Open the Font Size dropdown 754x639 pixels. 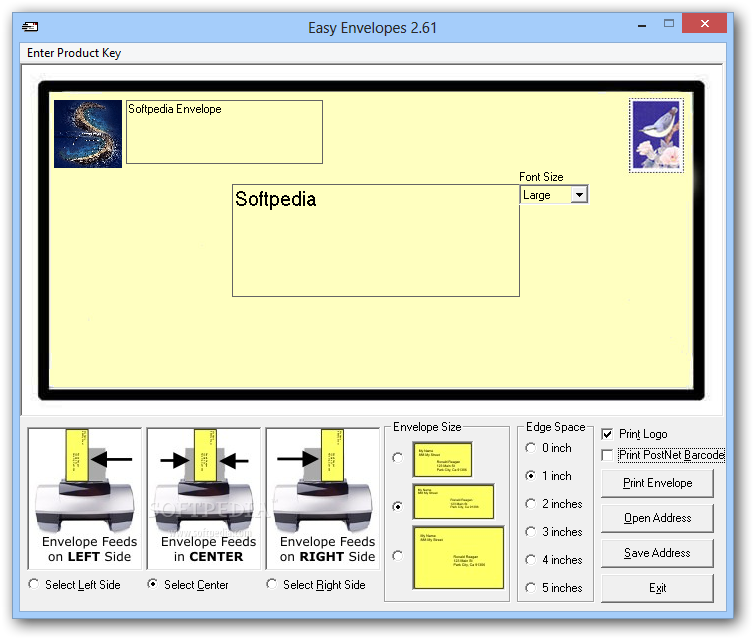579,195
